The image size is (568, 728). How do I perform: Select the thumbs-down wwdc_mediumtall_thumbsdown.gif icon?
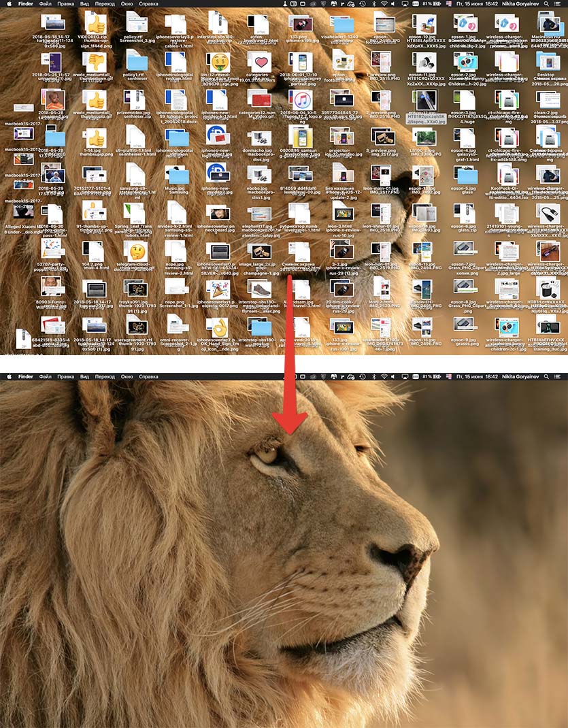[96, 61]
